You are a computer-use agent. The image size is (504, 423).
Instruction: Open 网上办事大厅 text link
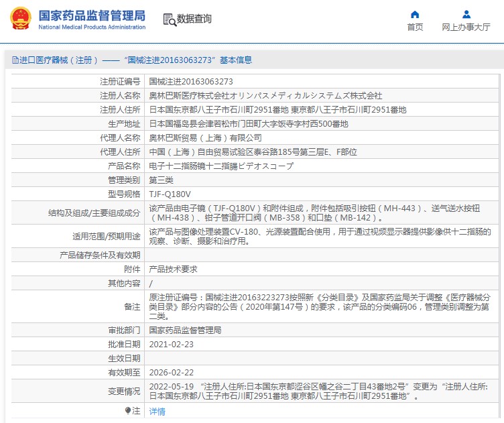tap(466, 27)
